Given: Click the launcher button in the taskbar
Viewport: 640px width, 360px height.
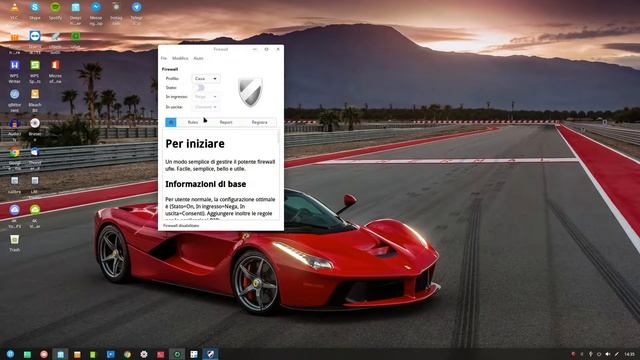Looking at the screenshot, I should click(10, 354).
